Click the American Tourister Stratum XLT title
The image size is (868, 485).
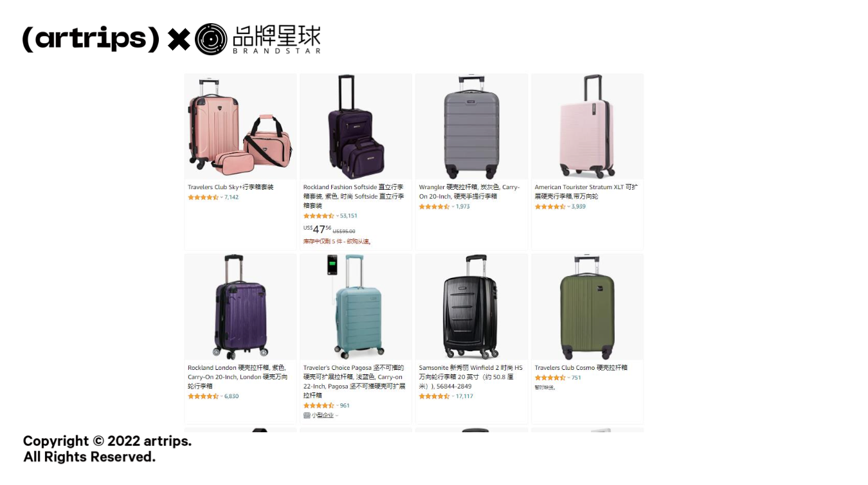pos(586,192)
